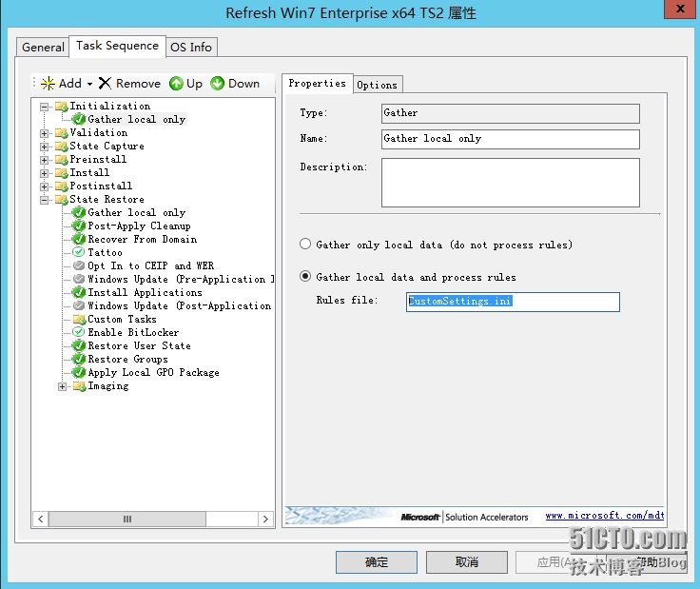Click the Opt In to CEIP disabled icon
Viewport: 700px width, 589px height.
[79, 265]
